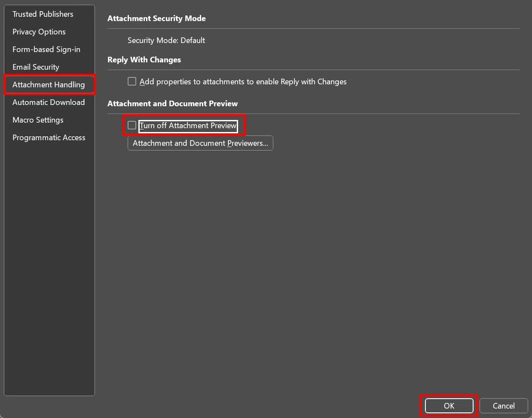Click the Security Mode: Default label
This screenshot has width=532, height=418.
pos(166,40)
